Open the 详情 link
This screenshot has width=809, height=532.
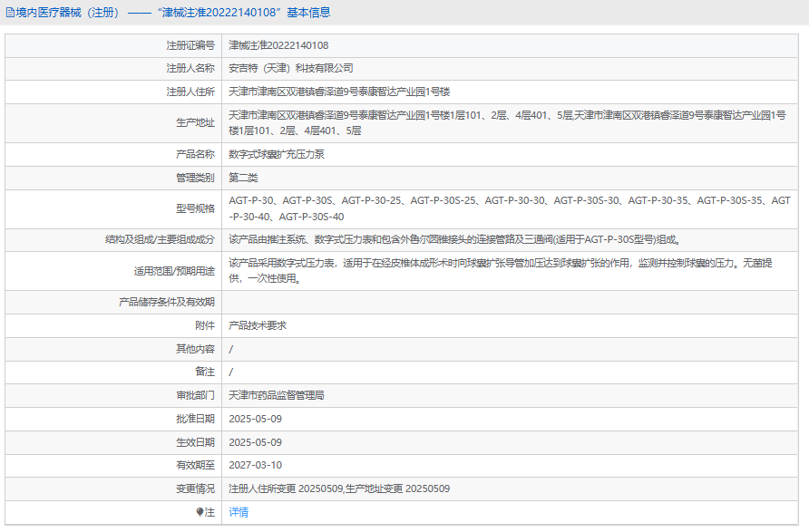pos(239,512)
